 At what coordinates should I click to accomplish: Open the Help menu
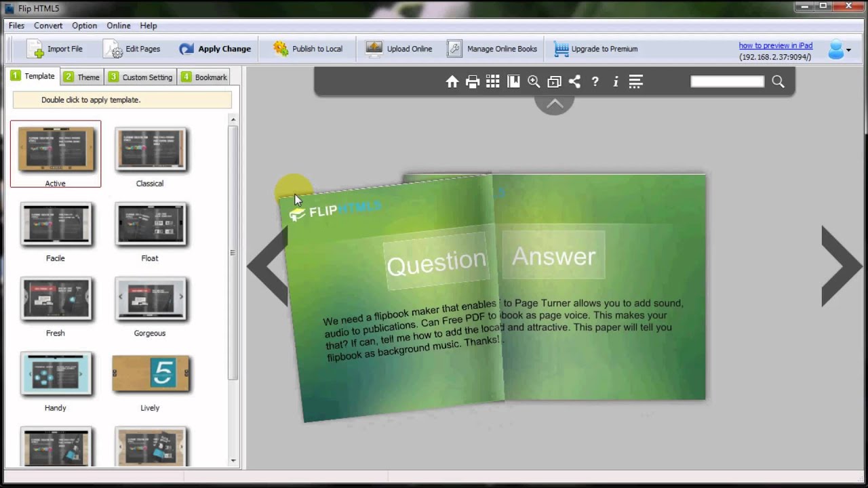(149, 26)
